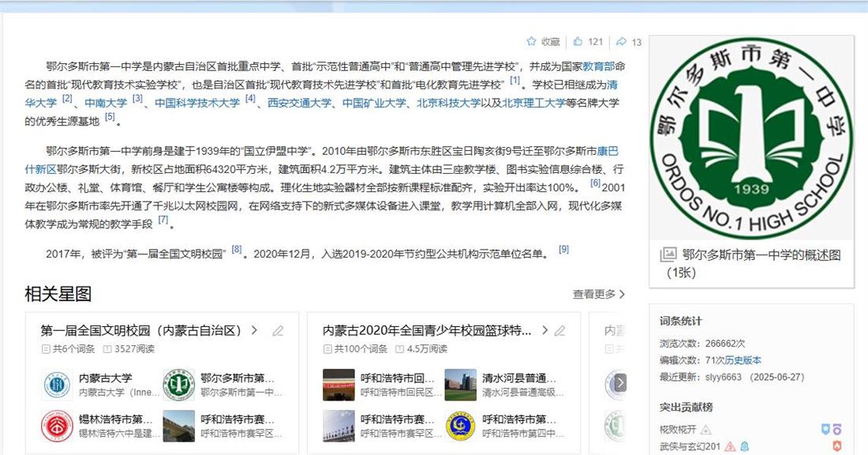Click edit pencil icon on 校园篮球特色 card

click(x=560, y=331)
